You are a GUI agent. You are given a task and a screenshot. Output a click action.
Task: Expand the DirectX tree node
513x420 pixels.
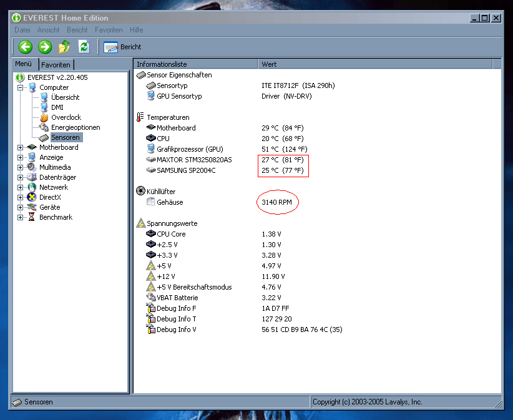point(21,198)
